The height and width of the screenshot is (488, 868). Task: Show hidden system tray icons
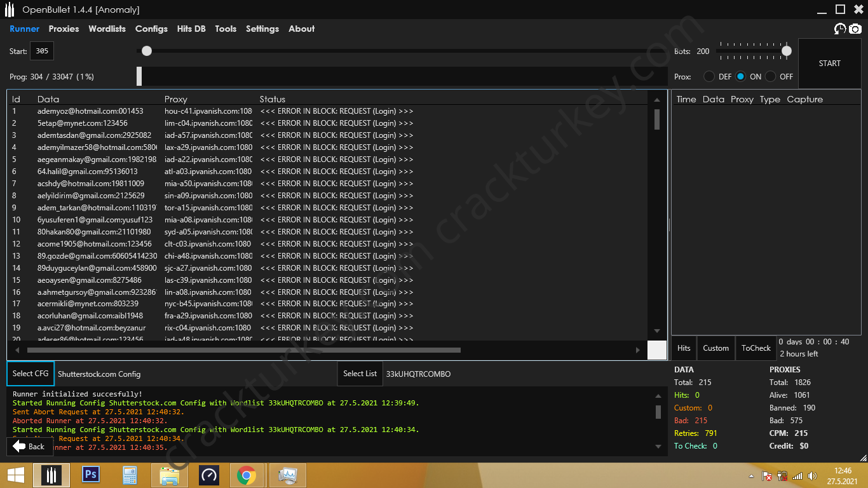(x=752, y=476)
